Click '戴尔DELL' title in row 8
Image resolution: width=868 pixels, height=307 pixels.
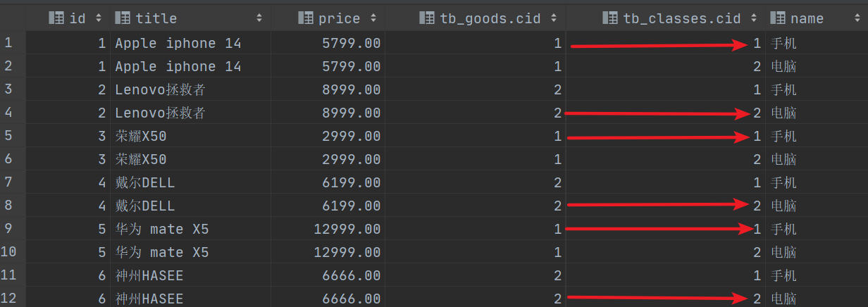[x=145, y=206]
